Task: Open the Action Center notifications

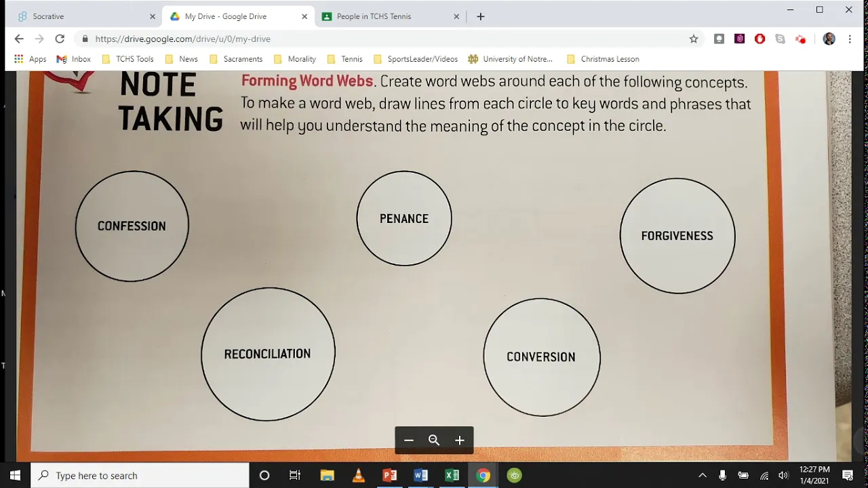Action: (848, 475)
